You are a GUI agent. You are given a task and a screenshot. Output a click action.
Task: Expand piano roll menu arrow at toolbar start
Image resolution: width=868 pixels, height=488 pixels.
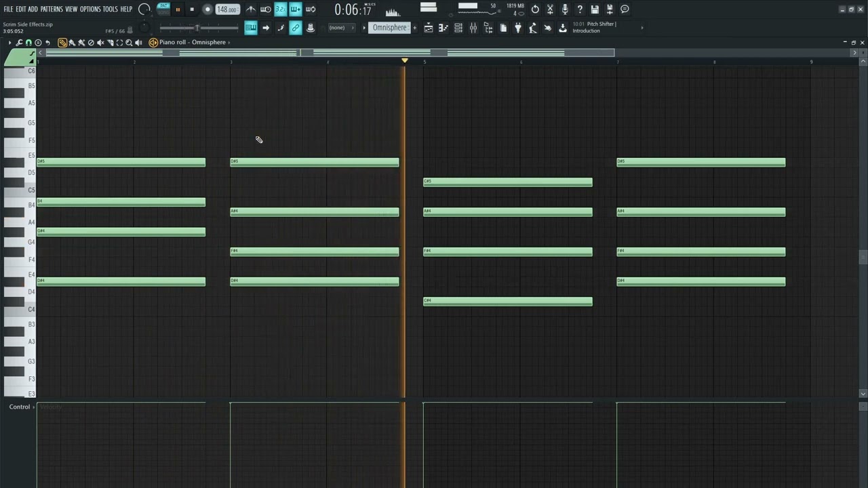[x=9, y=42]
